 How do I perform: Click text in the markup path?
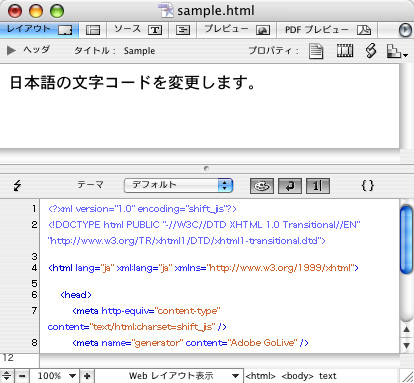tap(328, 376)
